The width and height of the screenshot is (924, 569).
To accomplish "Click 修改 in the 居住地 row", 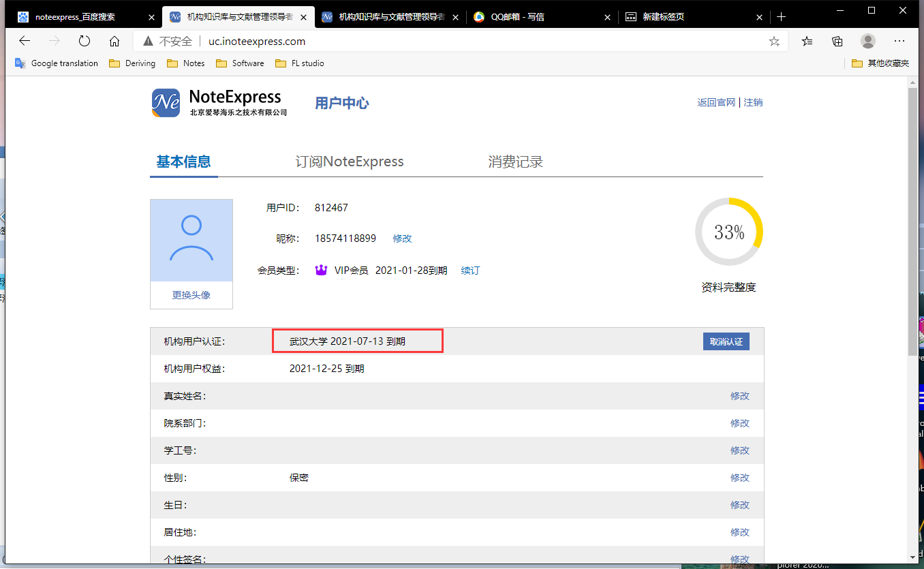I will pyautogui.click(x=740, y=532).
